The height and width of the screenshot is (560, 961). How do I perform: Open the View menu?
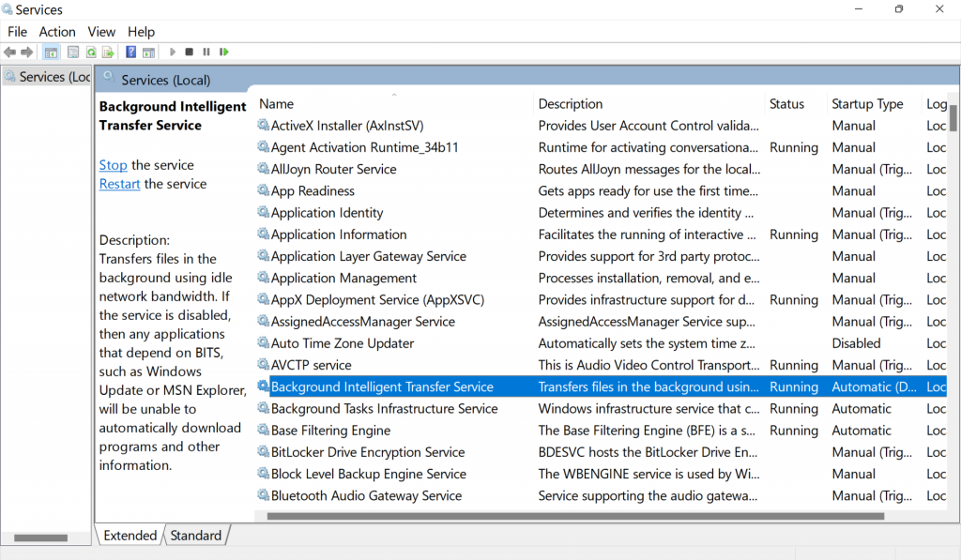pos(100,31)
